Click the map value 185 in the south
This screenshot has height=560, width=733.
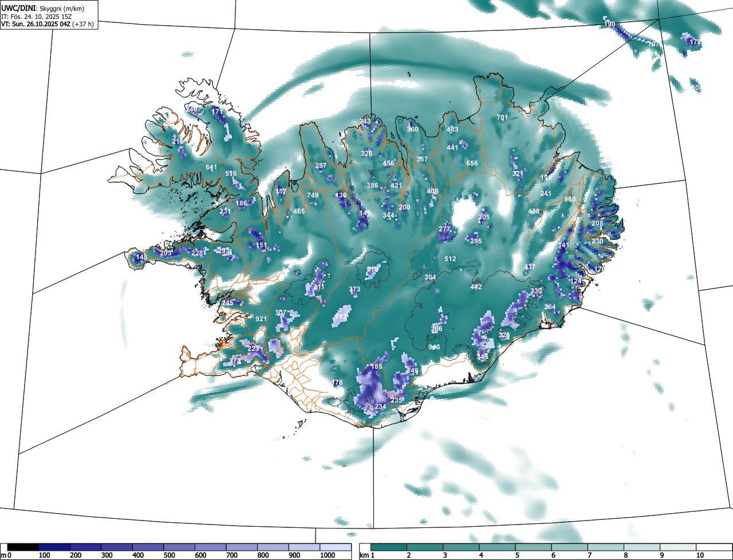coord(376,366)
